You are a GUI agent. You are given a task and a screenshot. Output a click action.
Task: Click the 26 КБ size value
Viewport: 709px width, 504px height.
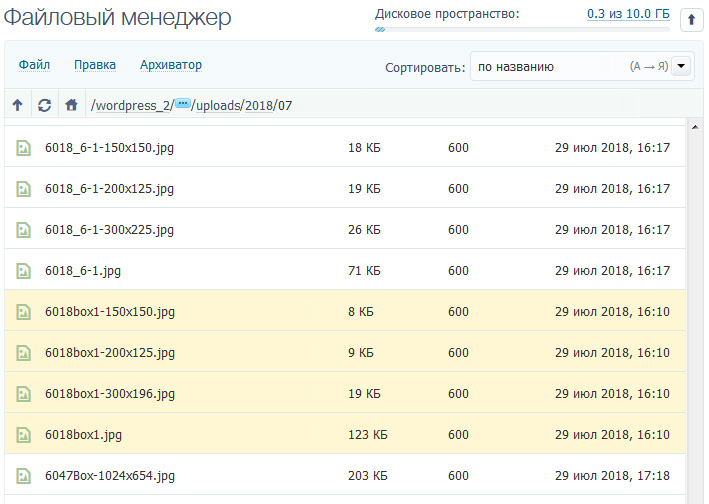click(364, 230)
